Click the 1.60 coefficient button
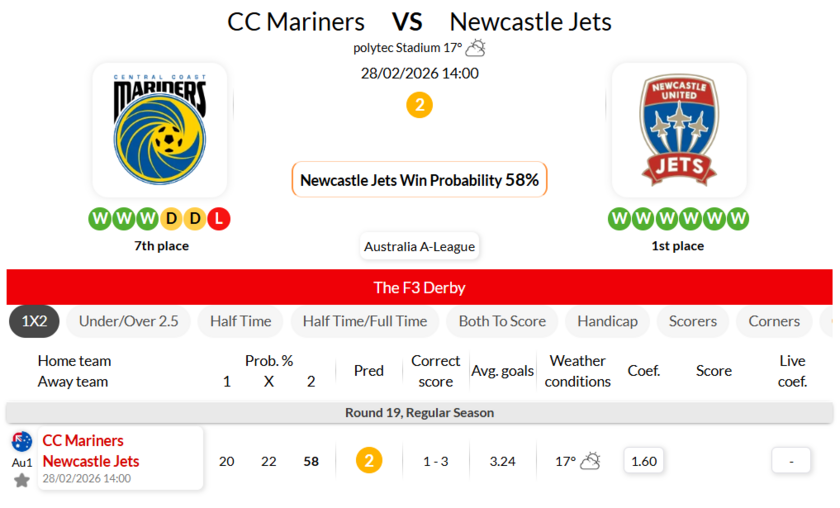Screen dimensions: 840x508 [644, 461]
